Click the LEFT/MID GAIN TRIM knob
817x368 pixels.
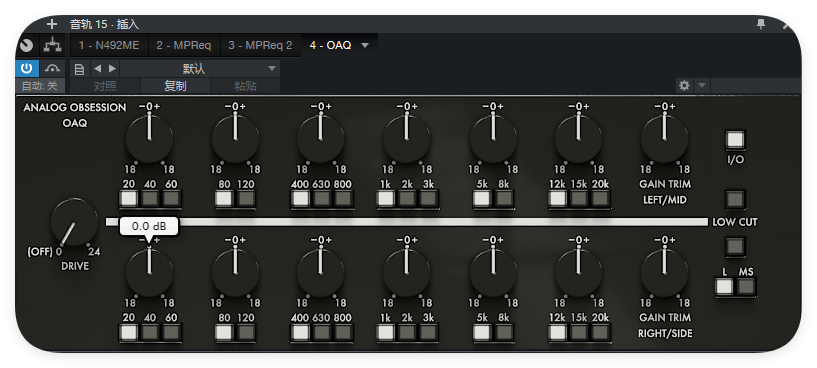coord(664,139)
